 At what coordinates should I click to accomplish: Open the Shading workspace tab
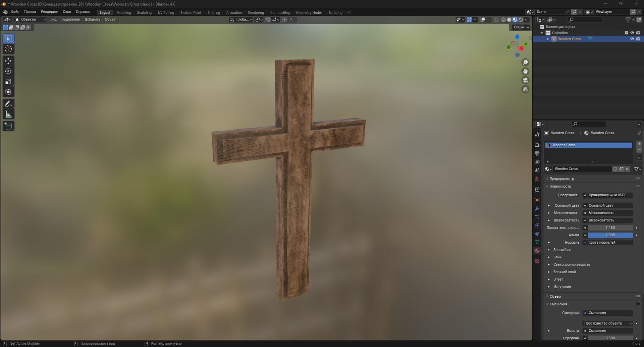214,13
